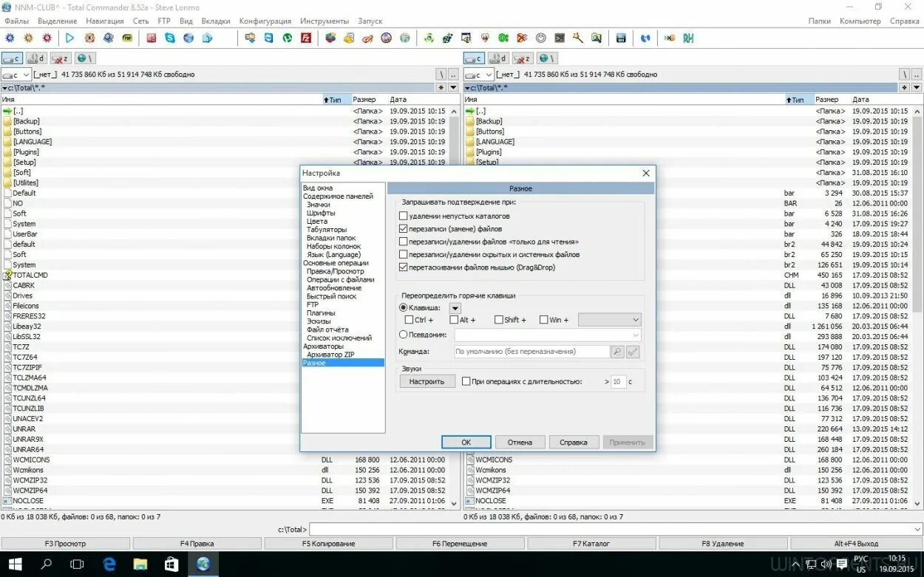Uncheck Drag&Drop confirmation checkbox

click(x=403, y=267)
